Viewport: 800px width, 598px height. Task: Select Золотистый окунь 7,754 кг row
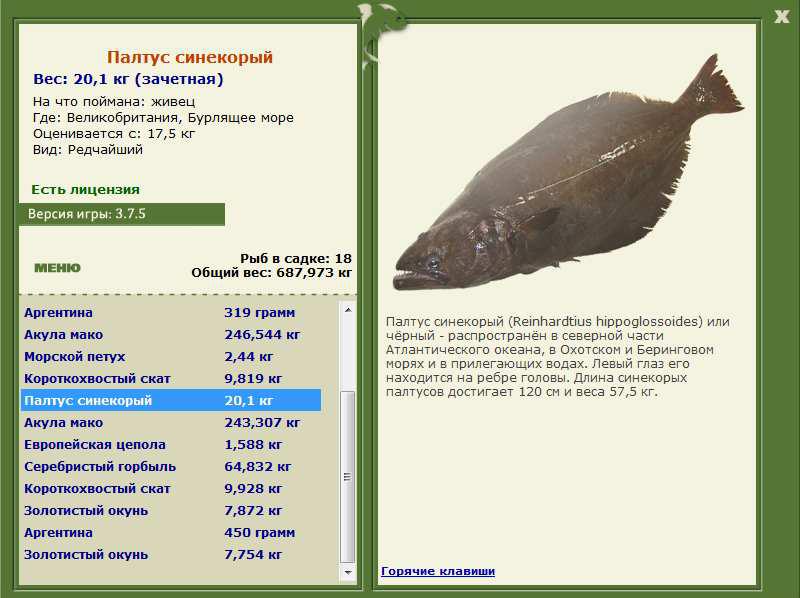[x=171, y=554]
